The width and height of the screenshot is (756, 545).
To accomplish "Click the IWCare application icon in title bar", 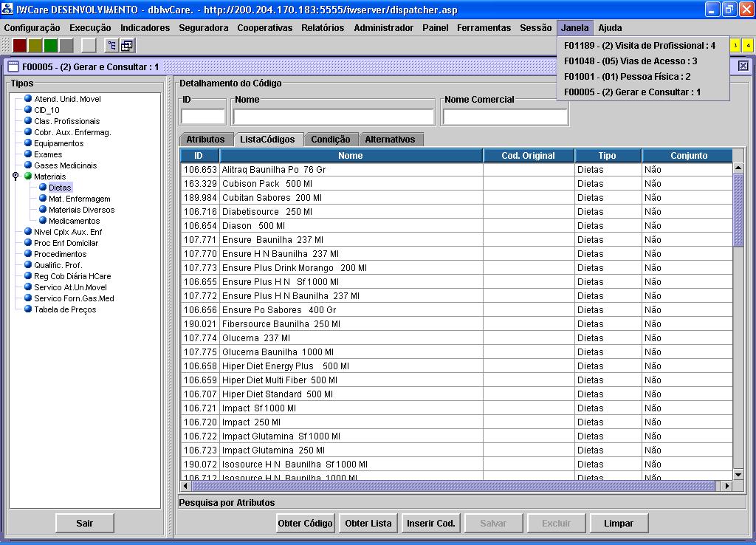I will (x=7, y=9).
